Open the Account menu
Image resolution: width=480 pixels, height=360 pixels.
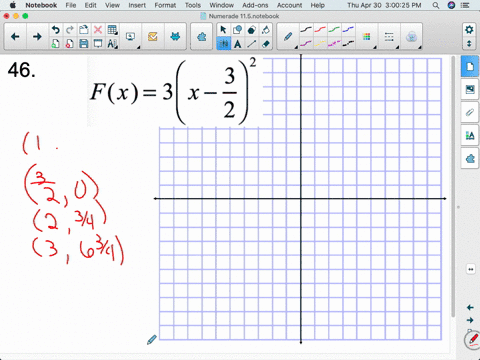click(x=289, y=5)
